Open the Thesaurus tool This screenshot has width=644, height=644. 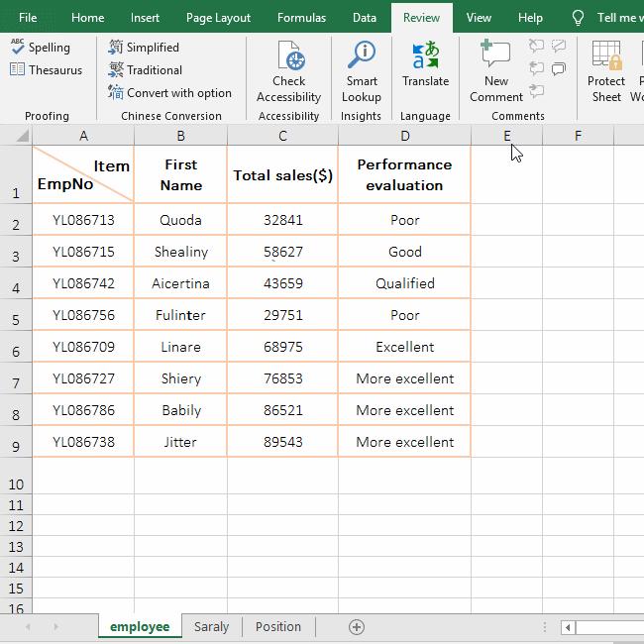46,70
